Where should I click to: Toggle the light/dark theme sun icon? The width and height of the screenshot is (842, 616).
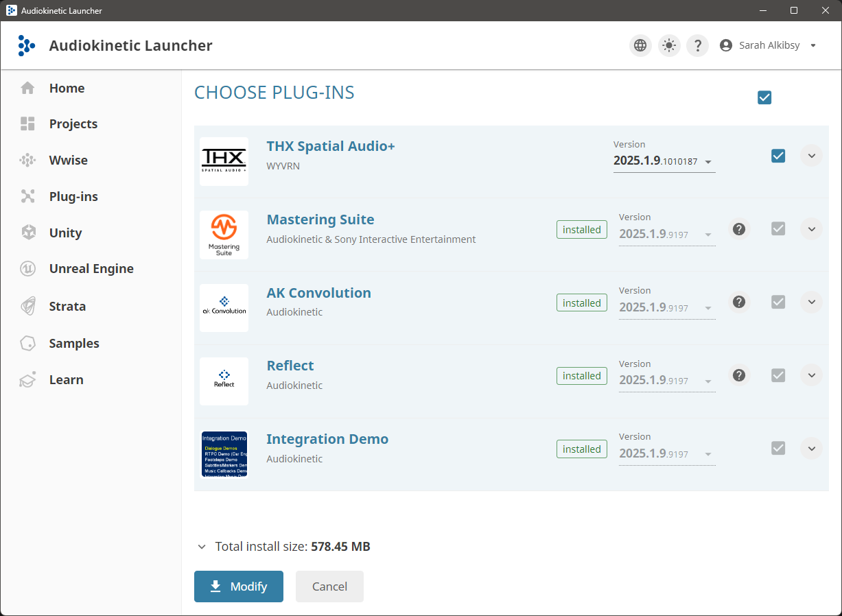tap(669, 45)
